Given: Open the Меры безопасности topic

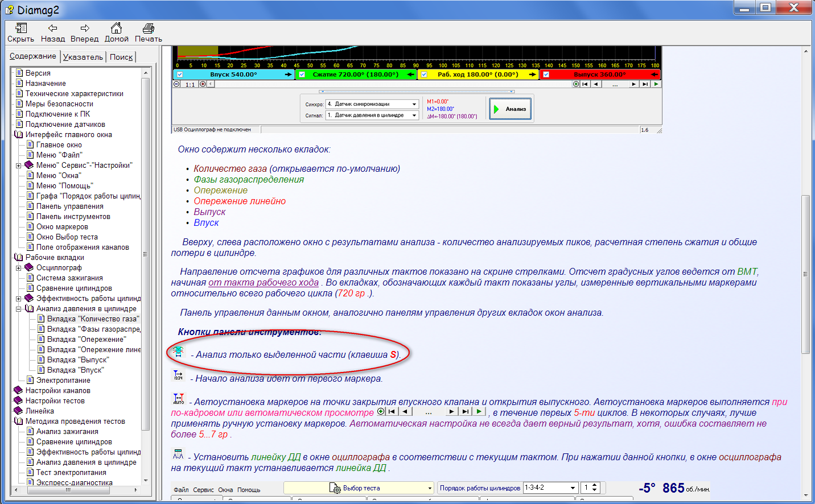Looking at the screenshot, I should pyautogui.click(x=59, y=104).
